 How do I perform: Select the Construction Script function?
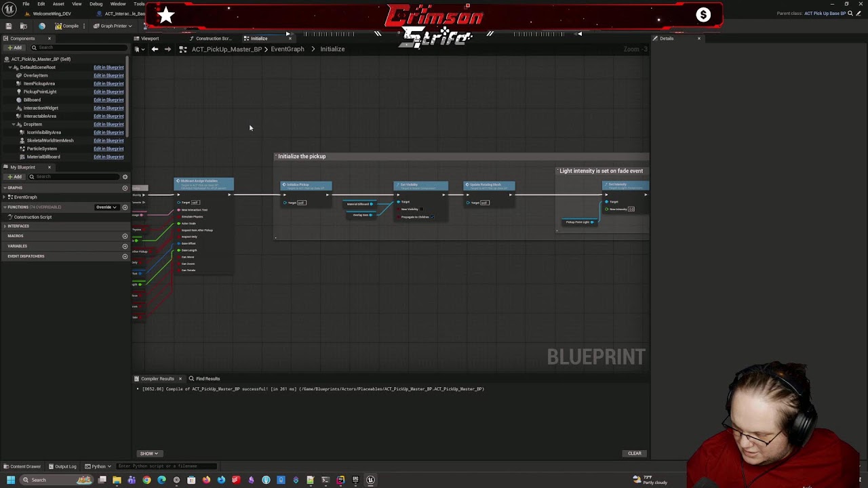[x=33, y=217]
